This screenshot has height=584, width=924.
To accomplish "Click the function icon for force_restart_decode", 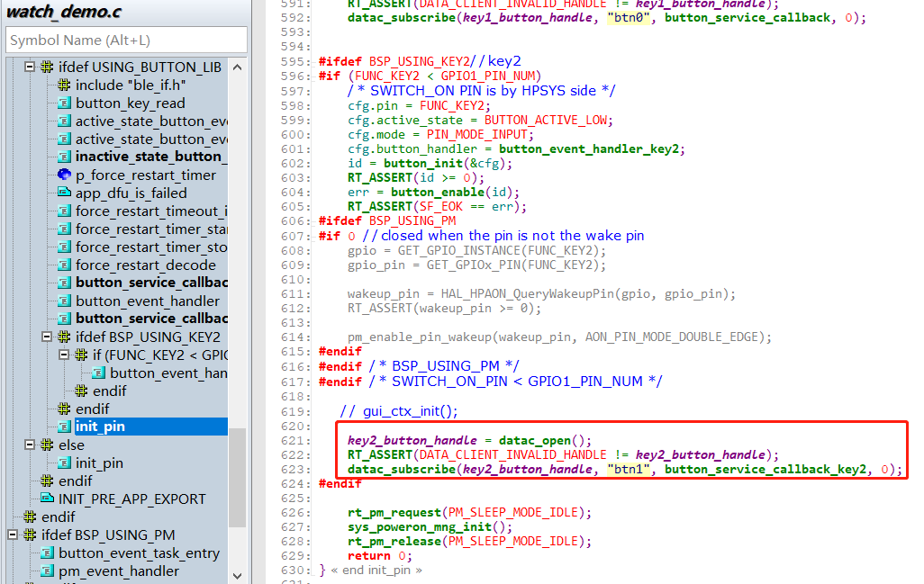I will [64, 265].
